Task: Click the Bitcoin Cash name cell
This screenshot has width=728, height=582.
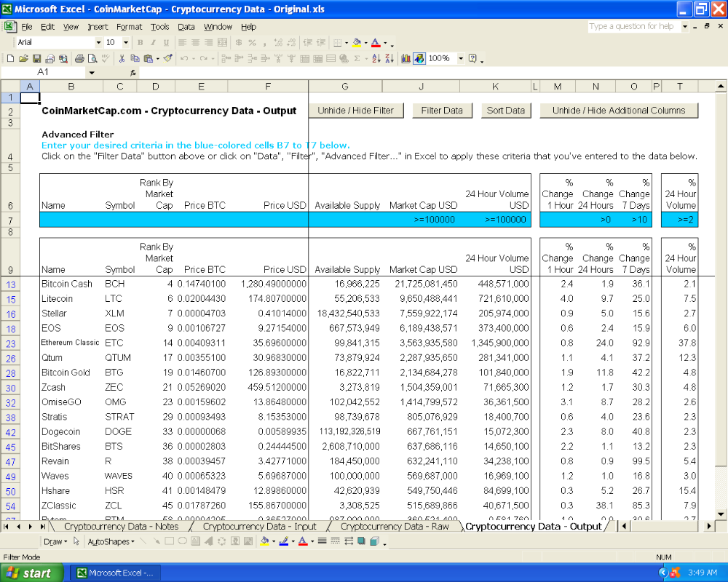Action: [x=71, y=284]
